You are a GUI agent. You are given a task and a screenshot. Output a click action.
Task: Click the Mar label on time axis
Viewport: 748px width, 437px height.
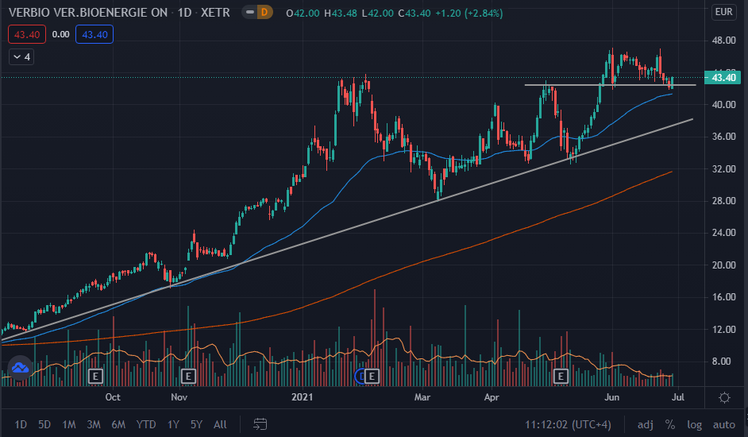click(x=422, y=397)
